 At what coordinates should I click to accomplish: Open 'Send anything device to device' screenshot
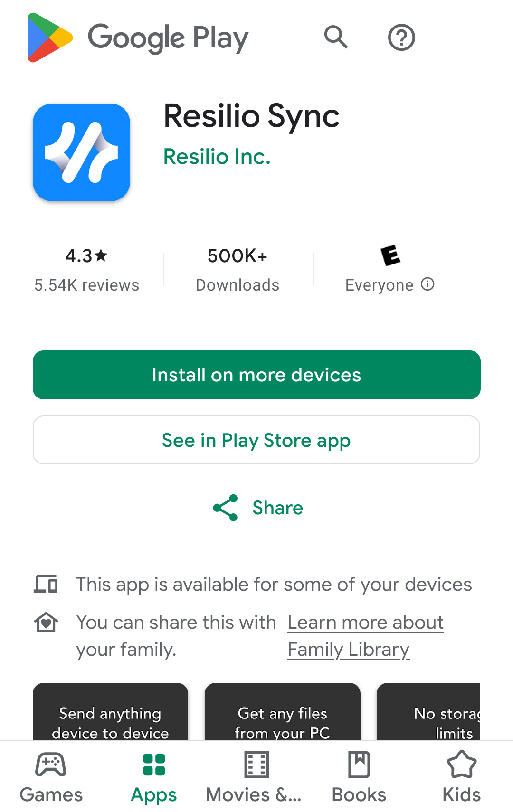tap(110, 711)
